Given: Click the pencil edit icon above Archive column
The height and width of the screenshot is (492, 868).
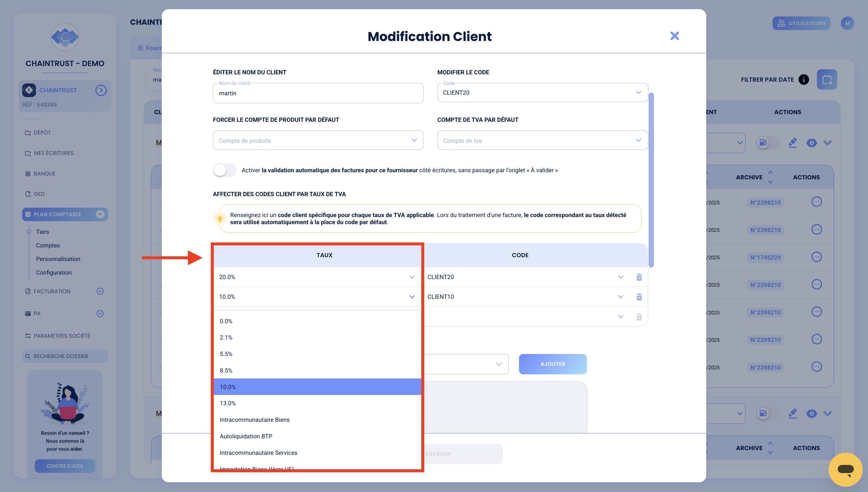Looking at the screenshot, I should 793,142.
